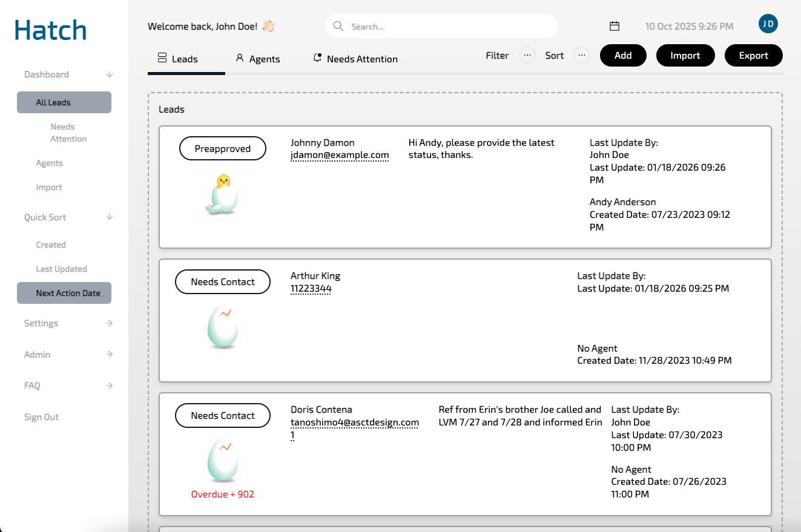The image size is (801, 532).
Task: Switch to the Agents tab
Action: pos(258,59)
